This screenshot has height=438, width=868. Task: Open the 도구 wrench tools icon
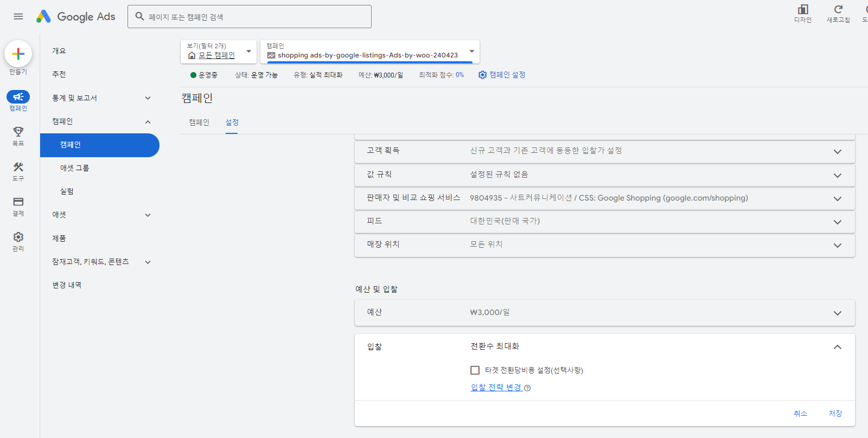[18, 167]
